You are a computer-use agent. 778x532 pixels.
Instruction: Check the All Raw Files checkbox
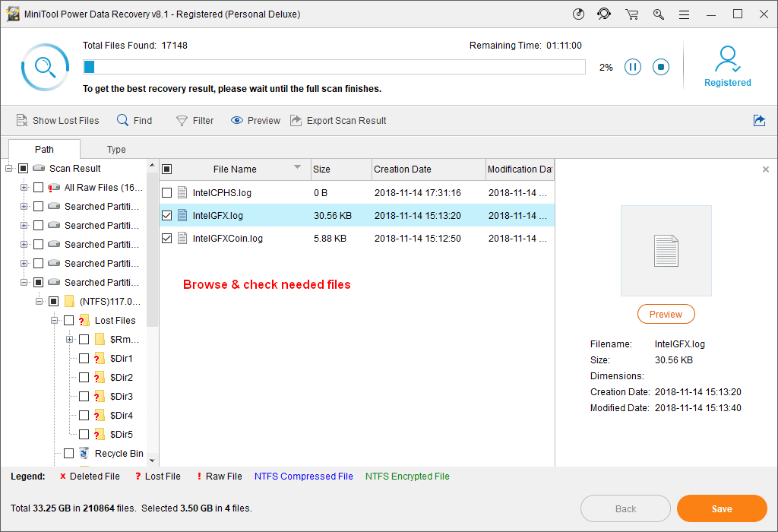[x=38, y=188]
